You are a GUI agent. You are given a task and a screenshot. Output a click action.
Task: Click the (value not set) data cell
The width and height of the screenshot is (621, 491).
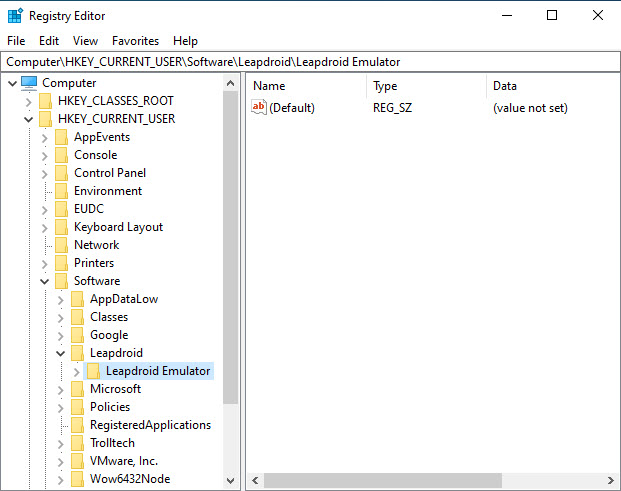[530, 108]
